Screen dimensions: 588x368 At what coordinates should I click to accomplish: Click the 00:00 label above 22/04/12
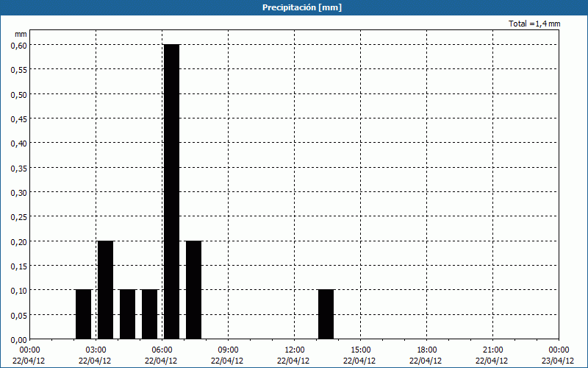pos(29,350)
